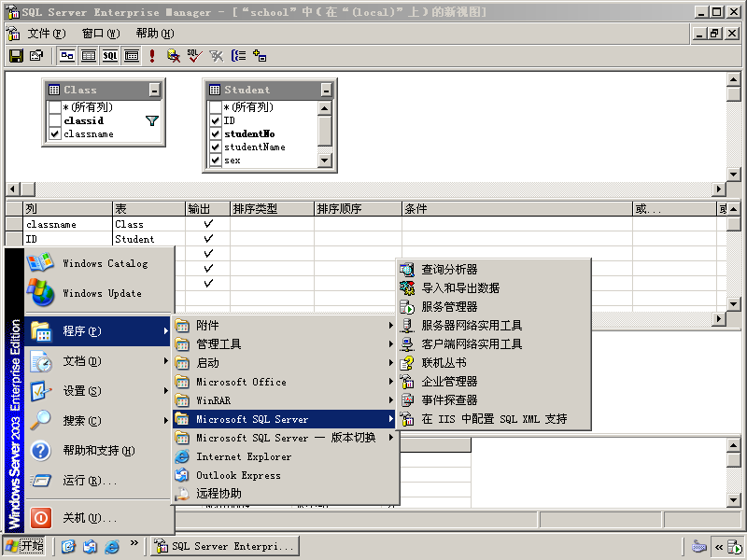This screenshot has height=560, width=747.
Task: Launch Internet Explorer from programs menu
Action: 285,456
